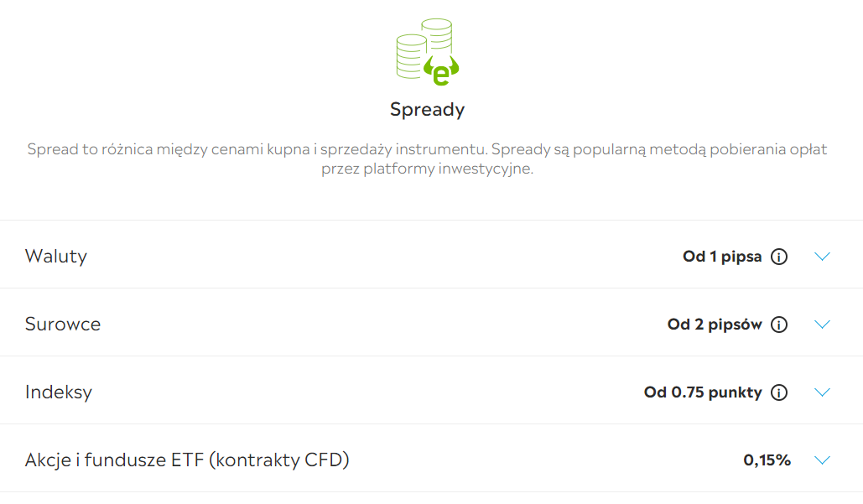This screenshot has width=863, height=504.
Task: Click the "Od 2 pipsów" spread value
Action: pos(715,325)
